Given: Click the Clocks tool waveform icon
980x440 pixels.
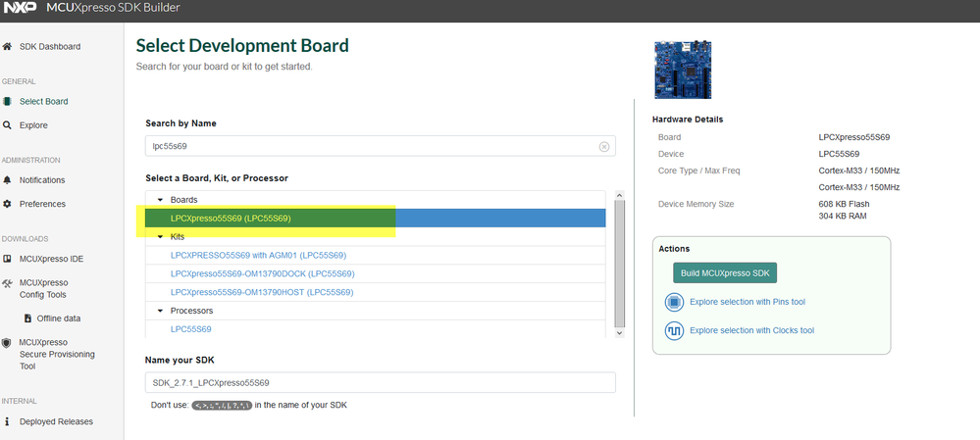Looking at the screenshot, I should coord(674,331).
